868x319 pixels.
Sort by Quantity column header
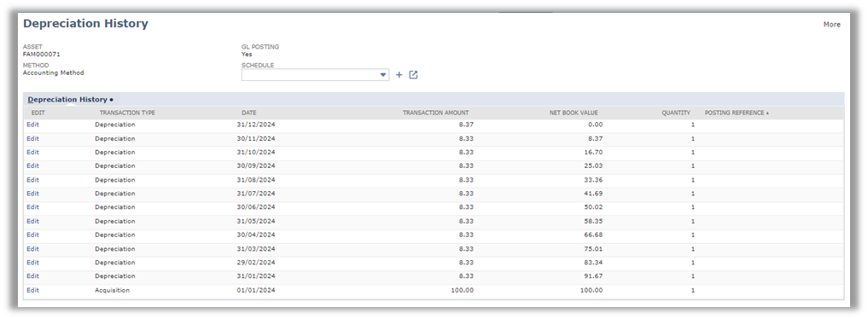click(676, 113)
